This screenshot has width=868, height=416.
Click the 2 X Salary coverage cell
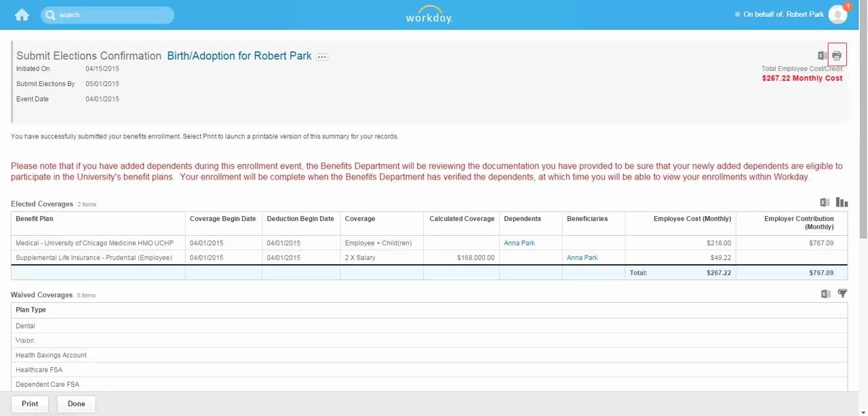coord(382,258)
